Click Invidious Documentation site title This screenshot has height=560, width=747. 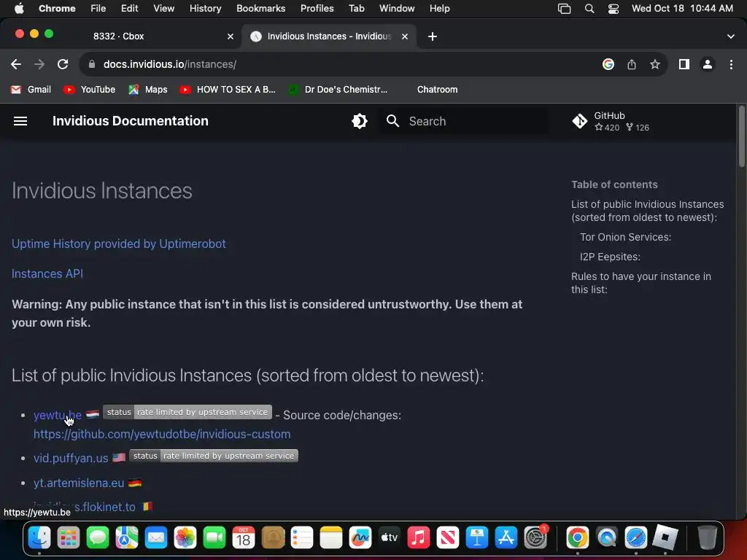click(130, 121)
